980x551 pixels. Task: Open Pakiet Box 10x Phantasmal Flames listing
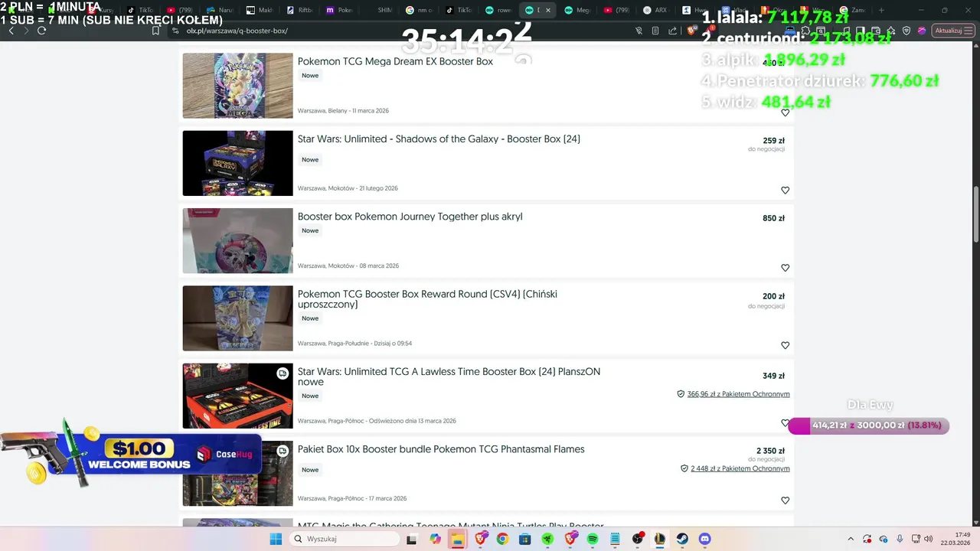(x=441, y=449)
